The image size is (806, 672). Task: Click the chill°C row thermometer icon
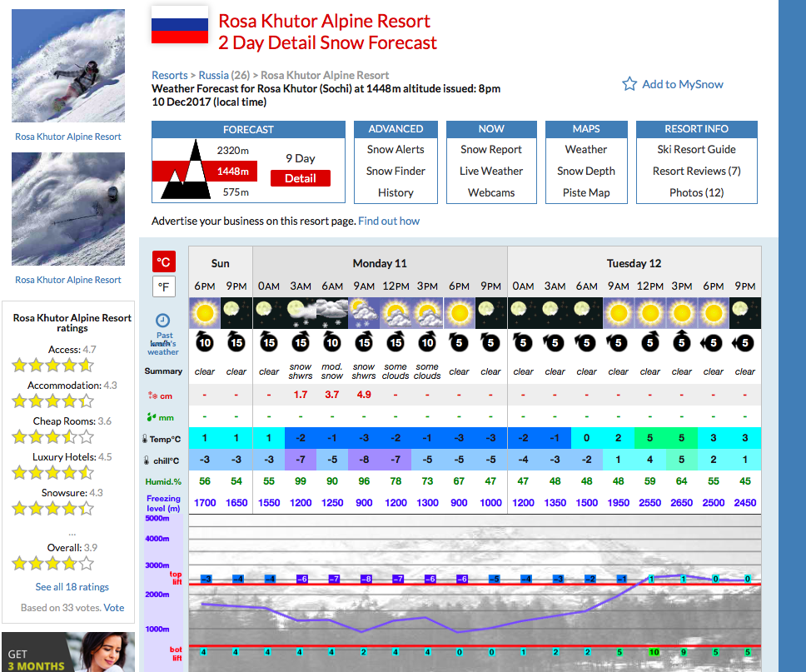click(147, 460)
